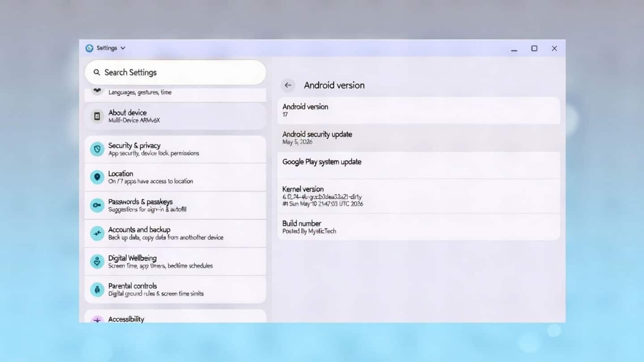This screenshot has height=362, width=644.
Task: Select the Location pin icon
Action: click(x=97, y=177)
